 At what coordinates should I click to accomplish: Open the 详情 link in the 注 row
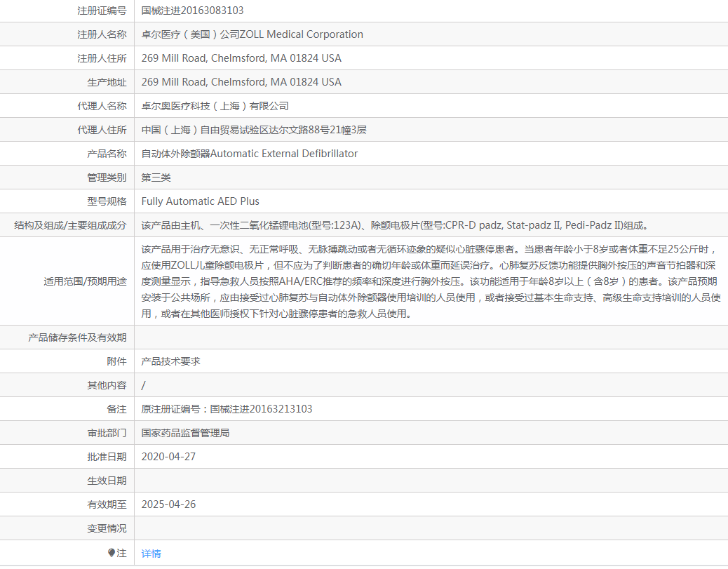click(151, 553)
